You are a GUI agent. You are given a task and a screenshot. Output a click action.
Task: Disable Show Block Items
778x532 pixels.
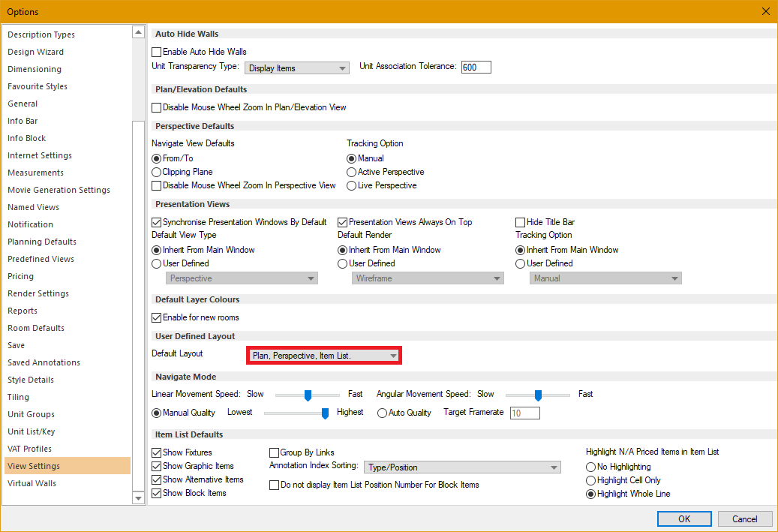156,493
